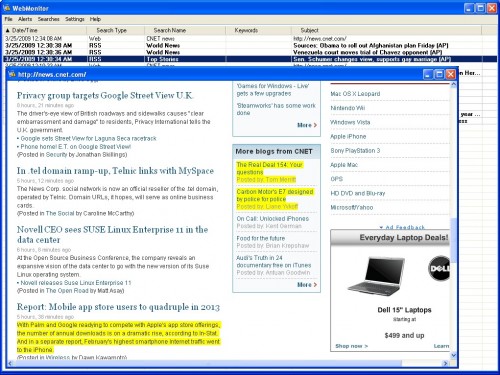Maximize the main WebMonitor window

pos(480,8)
